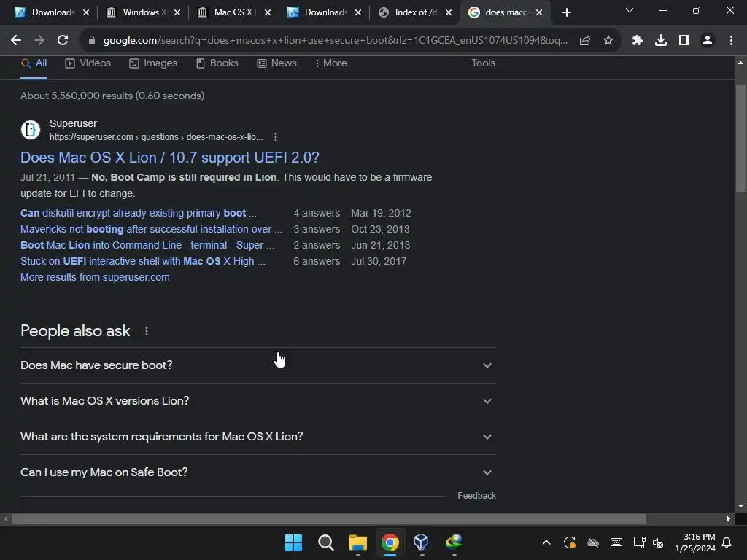Expand 'Does Mac have secure boot?'
Viewport: 747px width, 560px height.
tap(258, 365)
